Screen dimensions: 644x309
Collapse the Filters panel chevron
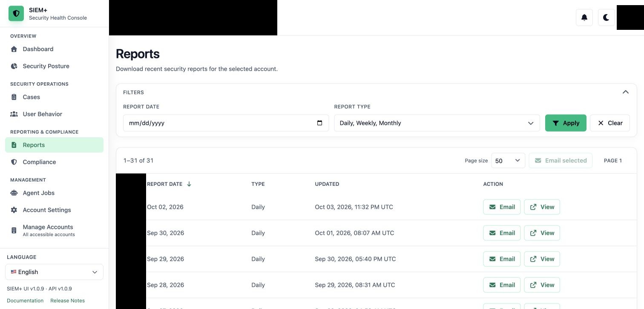pyautogui.click(x=625, y=92)
